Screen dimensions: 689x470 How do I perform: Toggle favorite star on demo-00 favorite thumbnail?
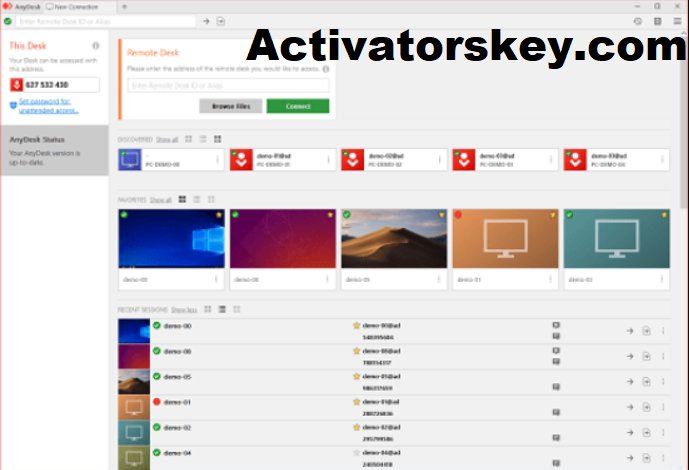219,215
